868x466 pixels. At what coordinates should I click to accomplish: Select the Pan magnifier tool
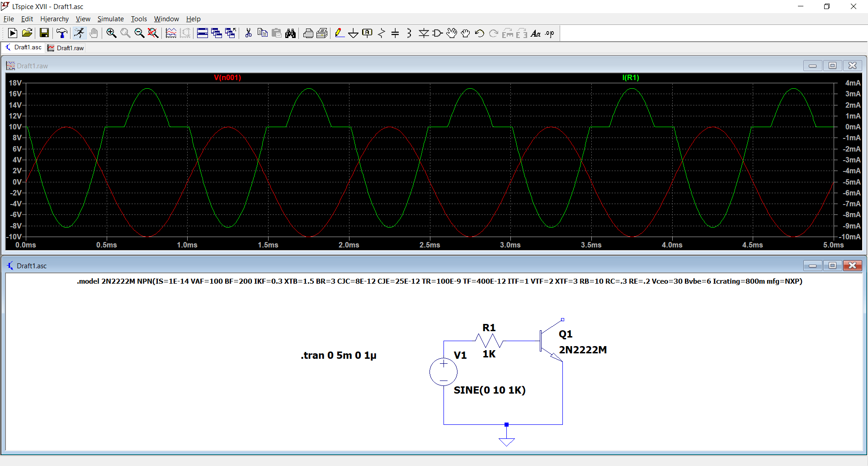coord(125,33)
